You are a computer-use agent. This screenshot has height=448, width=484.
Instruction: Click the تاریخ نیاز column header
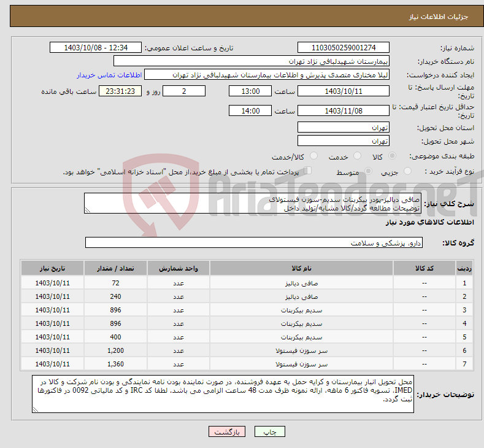[53, 268]
